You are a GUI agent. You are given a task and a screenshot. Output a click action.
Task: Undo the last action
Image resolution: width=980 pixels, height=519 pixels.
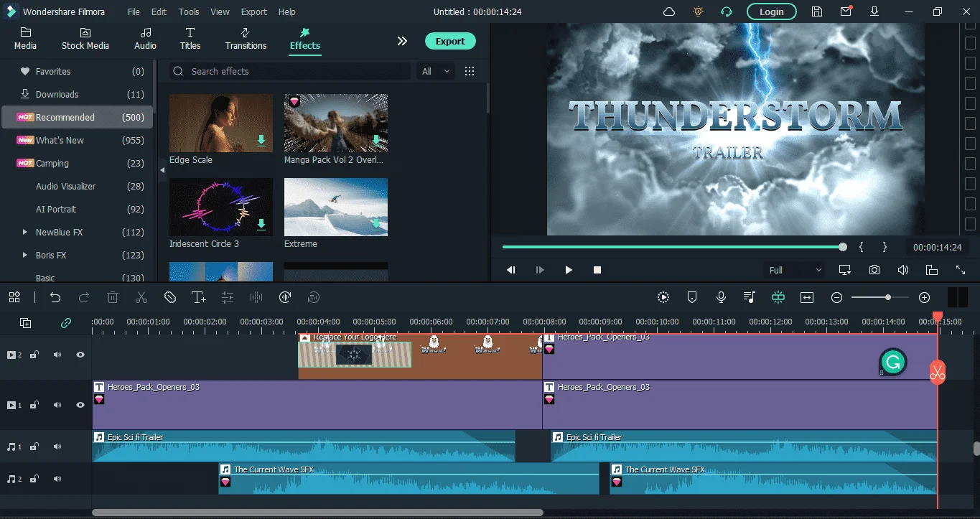(55, 297)
